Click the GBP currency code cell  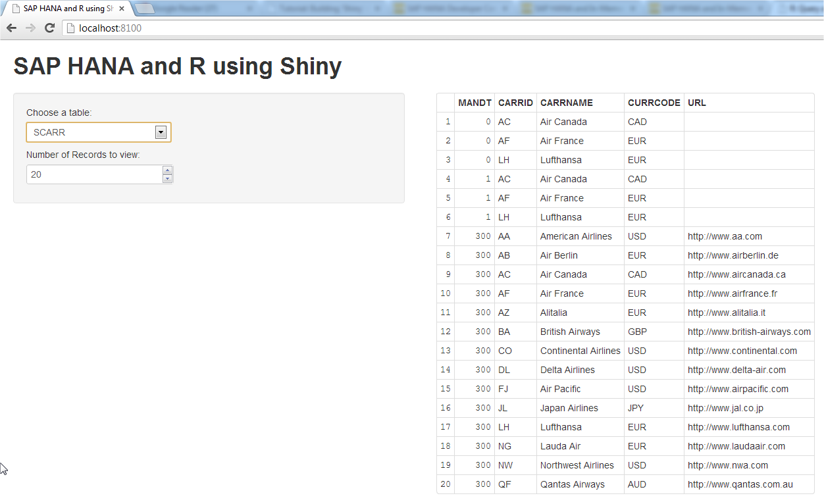654,332
